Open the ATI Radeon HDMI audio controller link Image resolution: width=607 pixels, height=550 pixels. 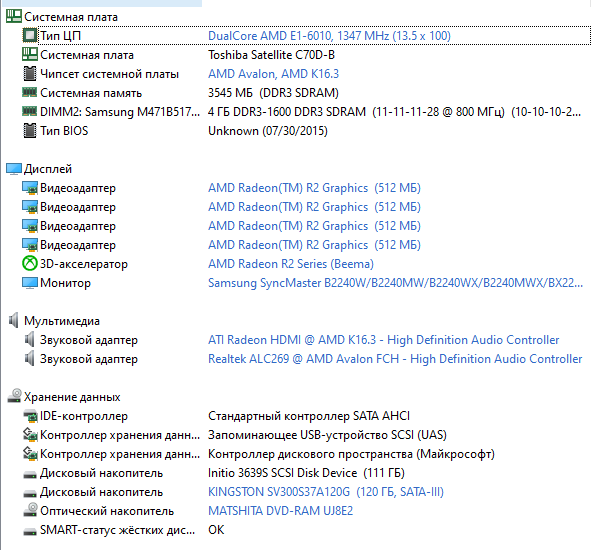click(x=384, y=339)
